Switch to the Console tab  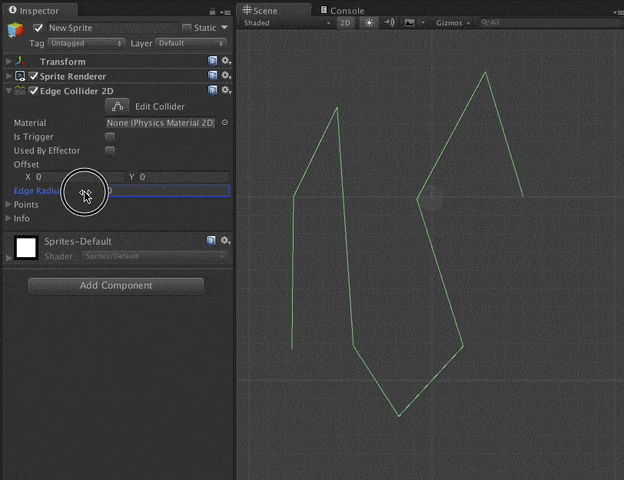pos(343,10)
